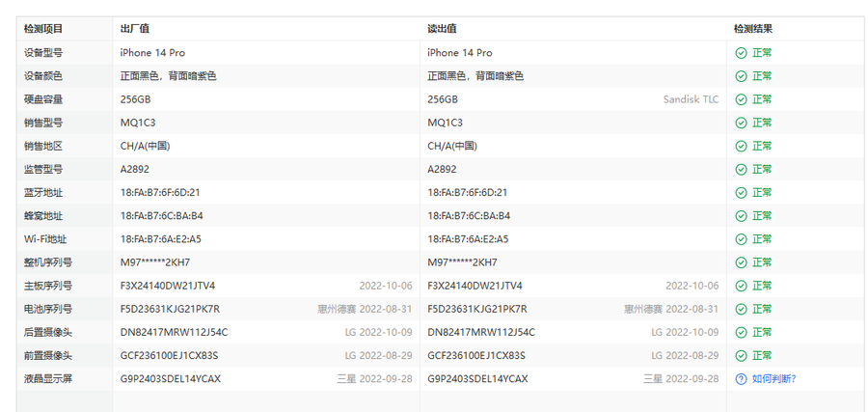Click factory battery maker 惠州德赛 2022-08-31
This screenshot has width=868, height=412.
365,309
